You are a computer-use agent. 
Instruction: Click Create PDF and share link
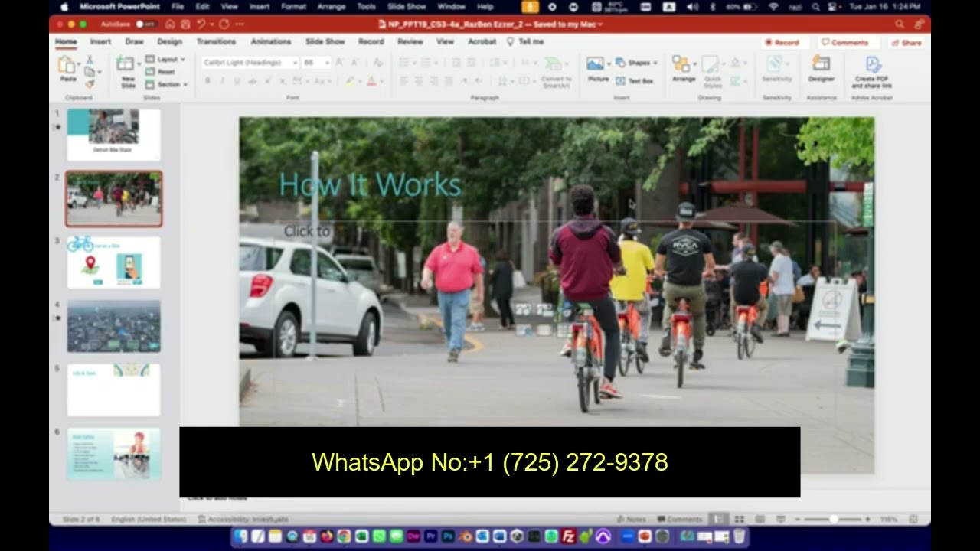tap(871, 72)
